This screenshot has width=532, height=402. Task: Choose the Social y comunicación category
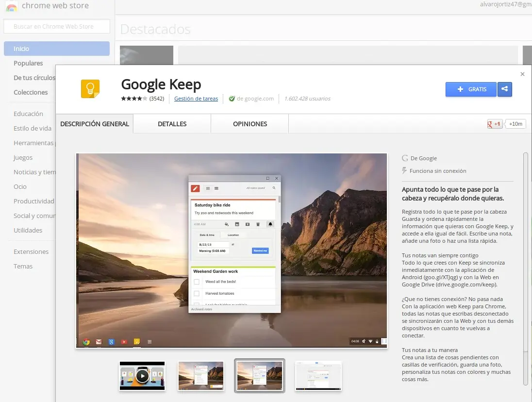pos(34,216)
